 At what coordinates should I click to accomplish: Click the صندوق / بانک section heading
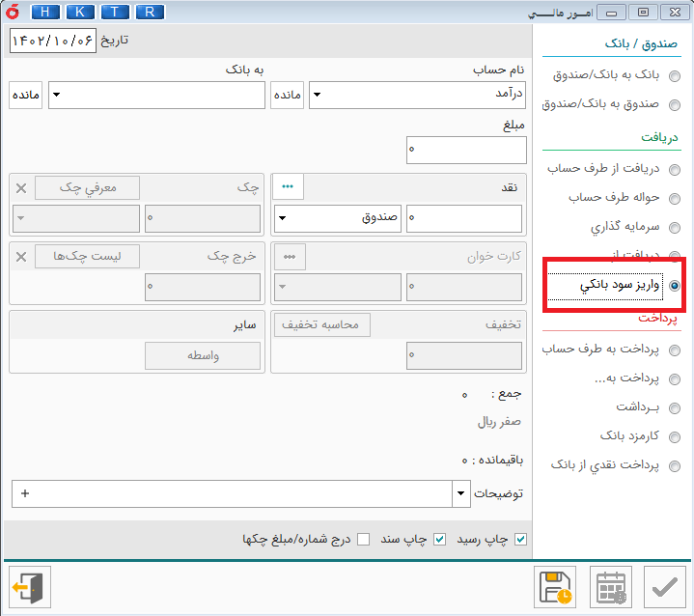coord(641,43)
